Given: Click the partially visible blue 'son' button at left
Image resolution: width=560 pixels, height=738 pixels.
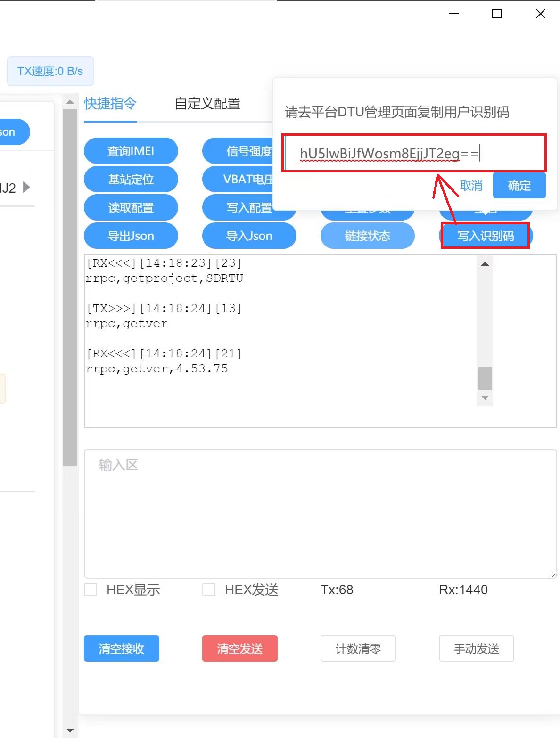Looking at the screenshot, I should 15,132.
